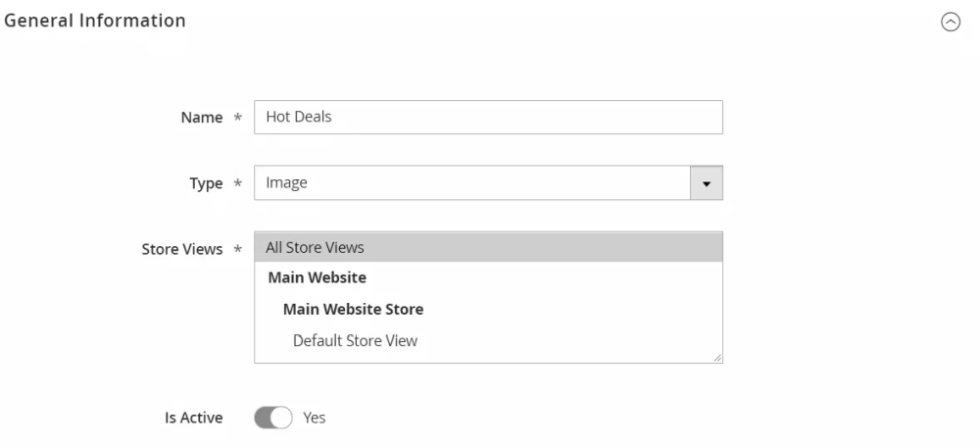Click the required asterisk next to Name
The height and width of the screenshot is (448, 980).
pos(237,118)
